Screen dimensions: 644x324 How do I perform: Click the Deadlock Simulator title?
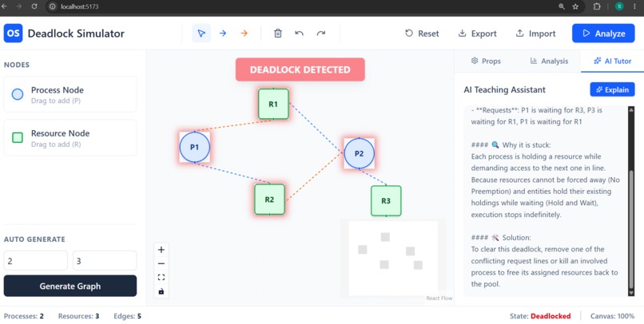[x=76, y=34]
